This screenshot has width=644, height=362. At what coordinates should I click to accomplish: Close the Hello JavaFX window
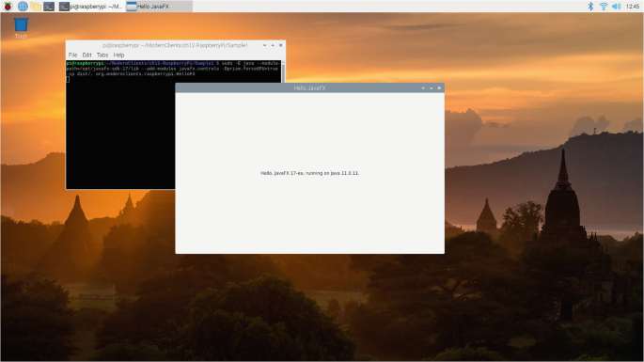click(x=439, y=88)
